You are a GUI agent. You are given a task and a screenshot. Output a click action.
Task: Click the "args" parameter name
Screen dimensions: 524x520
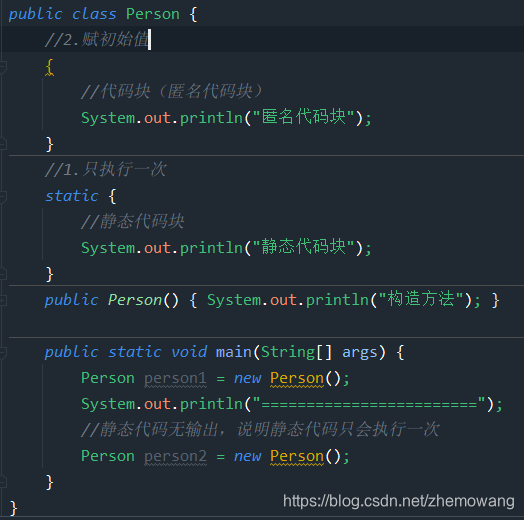click(360, 353)
